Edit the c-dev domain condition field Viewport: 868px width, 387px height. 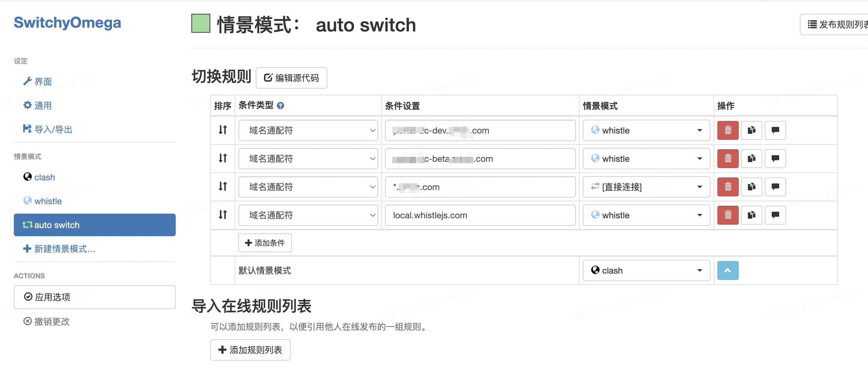[x=480, y=130]
